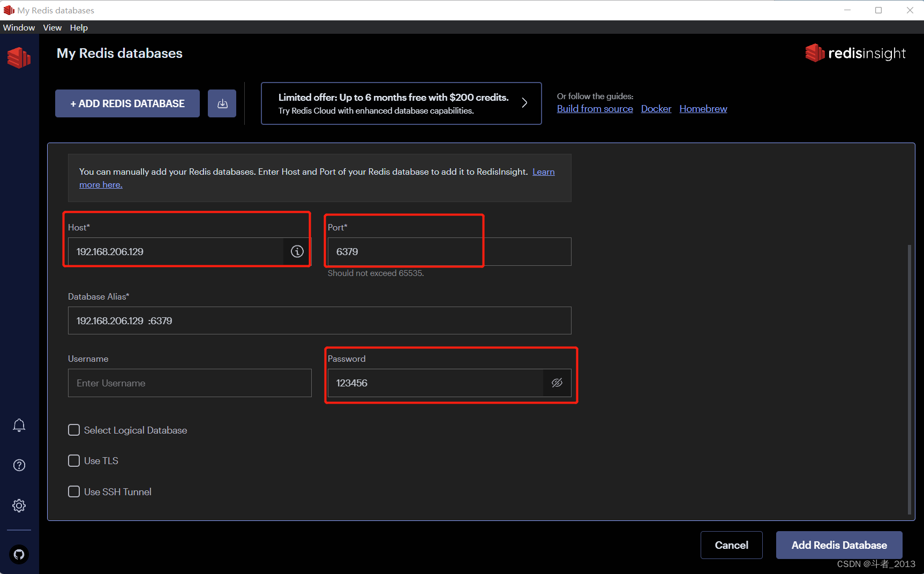
Task: Maximize the RedisInsight window
Action: coord(878,10)
